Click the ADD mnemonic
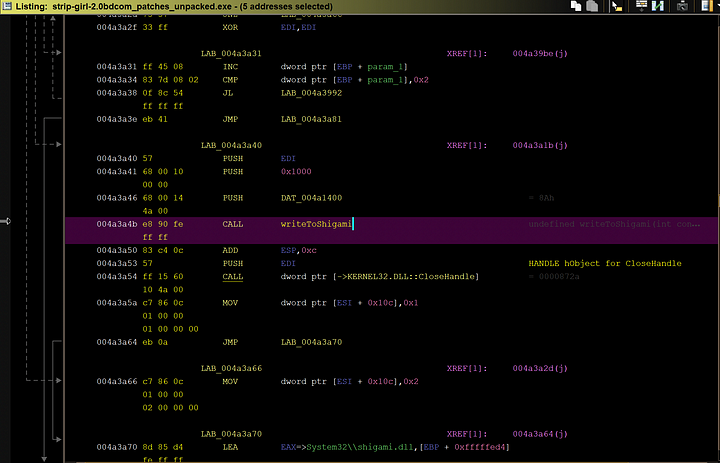720x463 pixels. click(230, 251)
